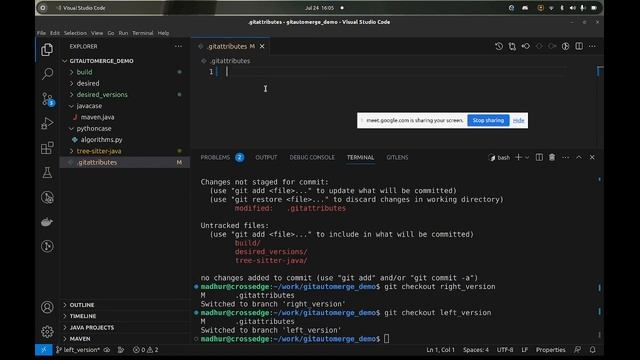Open the GitLens view in activity bar
Screen dimensions: 640x360
[x=47, y=246]
